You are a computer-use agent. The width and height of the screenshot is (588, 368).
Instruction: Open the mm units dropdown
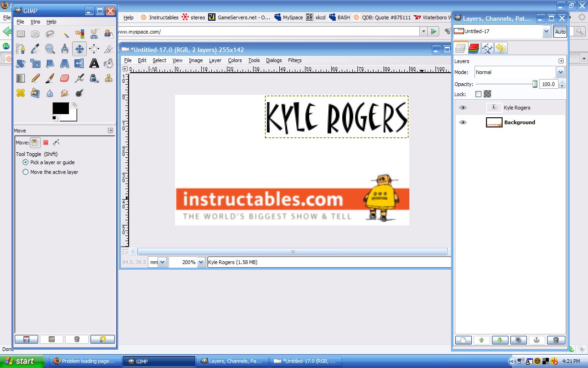[x=162, y=262]
